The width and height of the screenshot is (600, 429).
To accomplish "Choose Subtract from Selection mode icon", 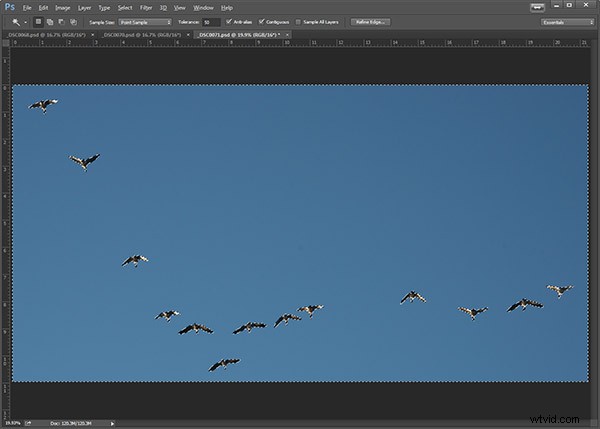I will pos(61,22).
